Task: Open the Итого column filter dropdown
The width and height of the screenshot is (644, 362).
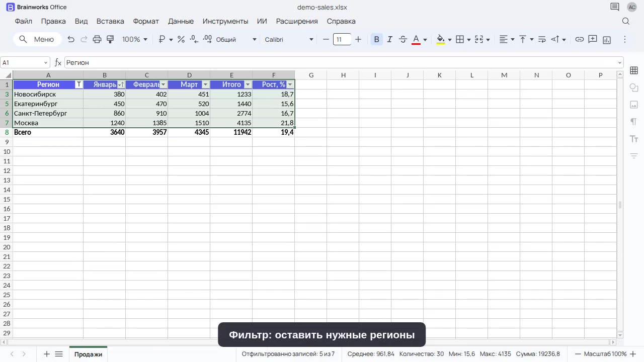Action: (248, 84)
